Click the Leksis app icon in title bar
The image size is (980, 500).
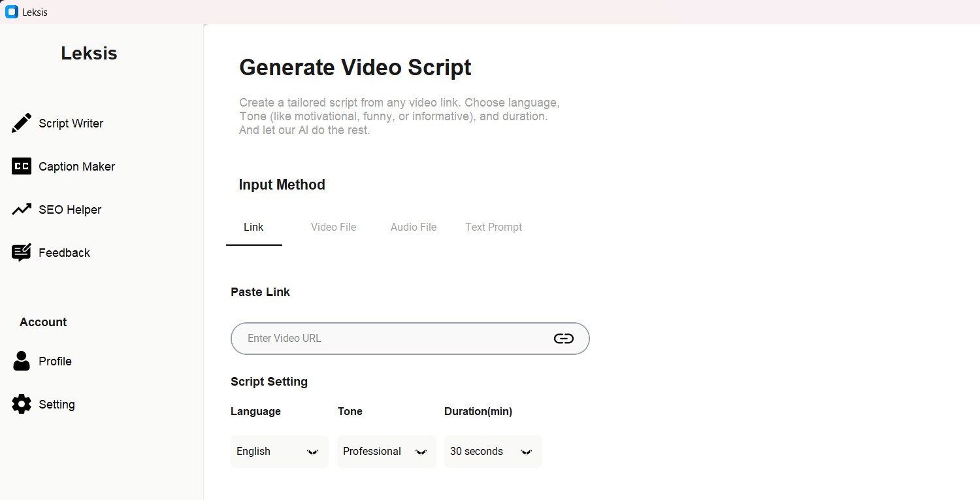point(11,12)
